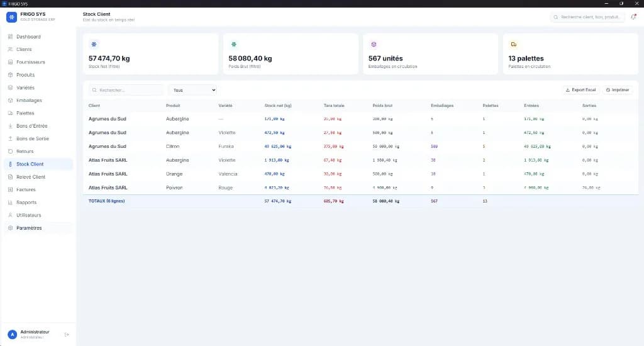
Task: Click the Imprimer button
Action: click(618, 89)
